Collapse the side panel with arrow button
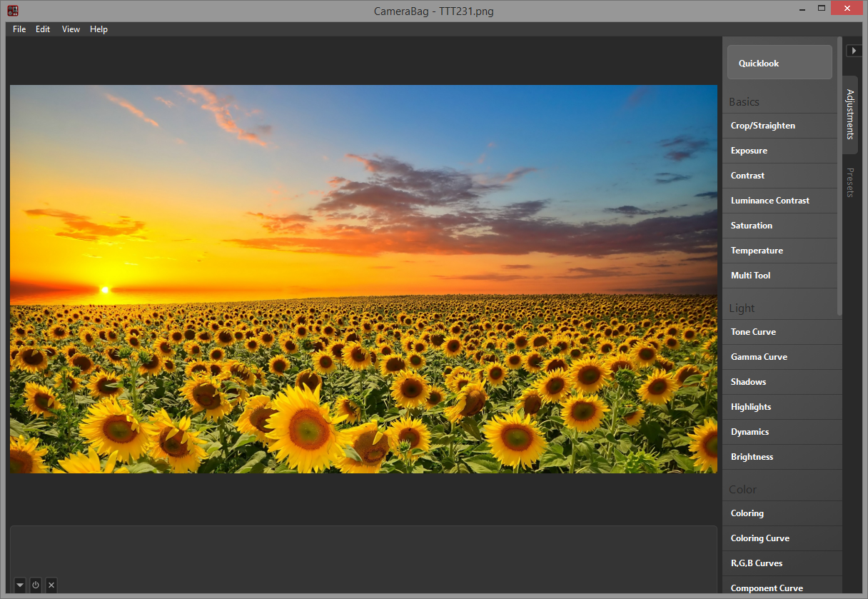Viewport: 868px width, 599px height. [x=854, y=51]
